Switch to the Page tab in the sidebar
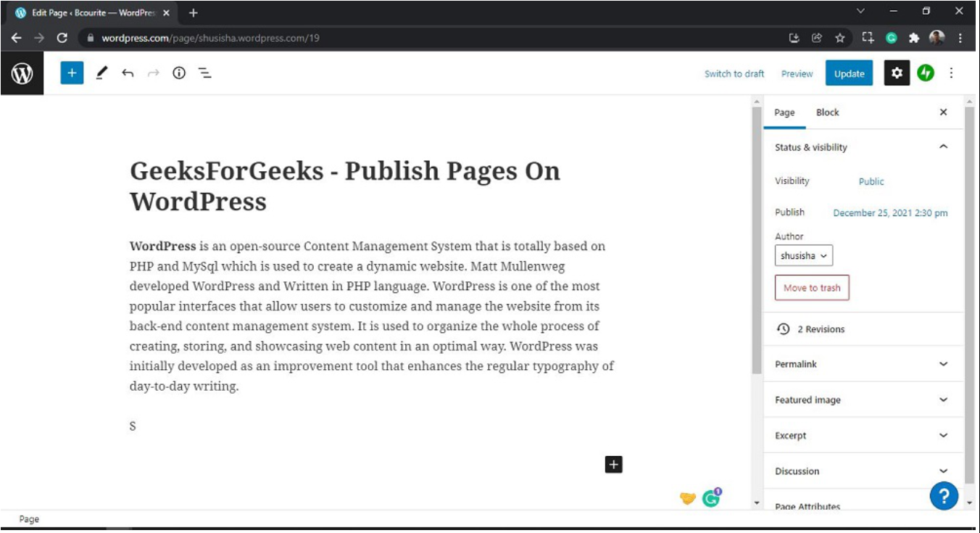Image resolution: width=980 pixels, height=533 pixels. (x=784, y=112)
